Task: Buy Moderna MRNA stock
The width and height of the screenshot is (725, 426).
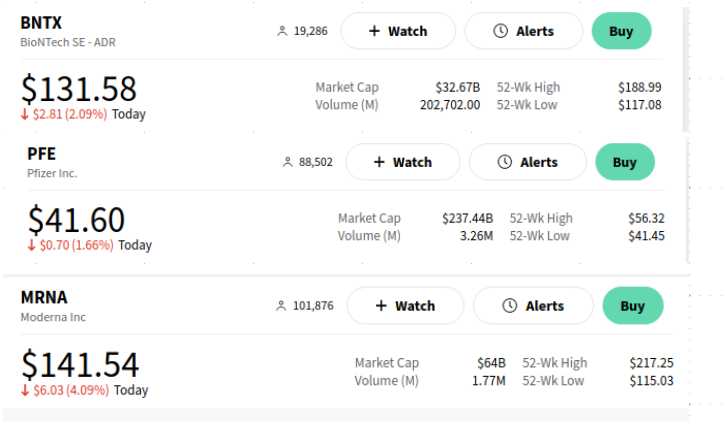Action: click(632, 306)
